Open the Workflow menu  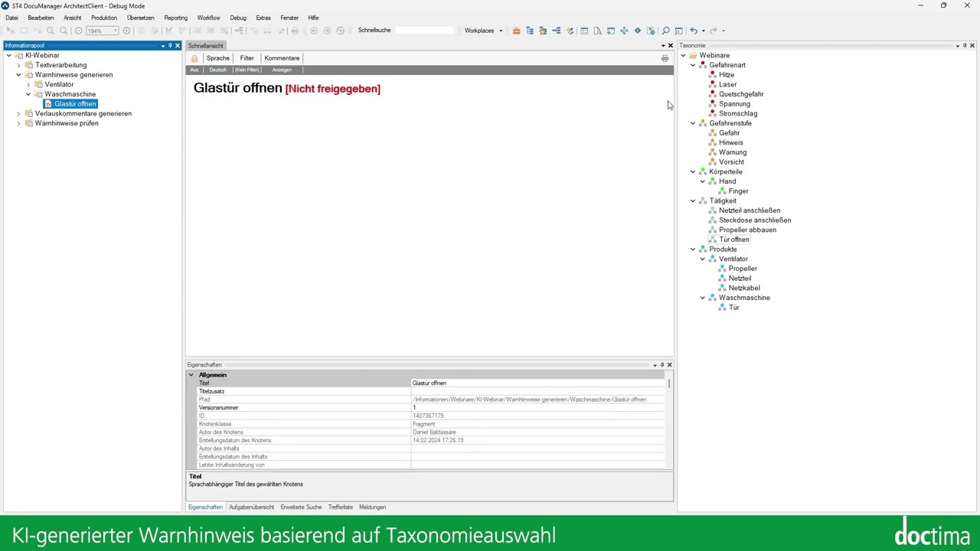208,18
